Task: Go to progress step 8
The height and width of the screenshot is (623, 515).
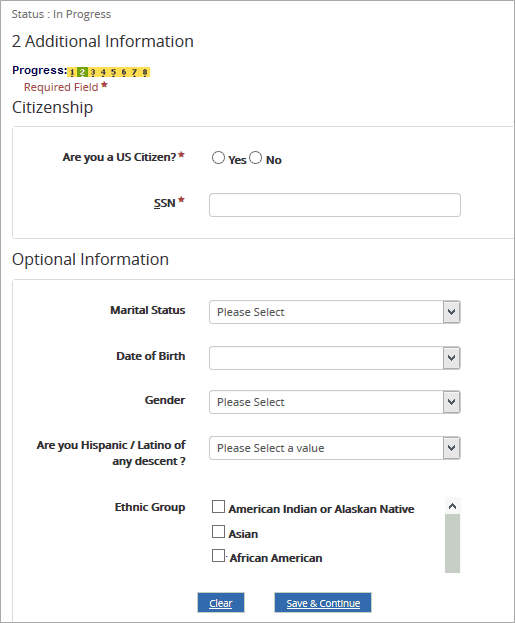Action: pyautogui.click(x=145, y=72)
